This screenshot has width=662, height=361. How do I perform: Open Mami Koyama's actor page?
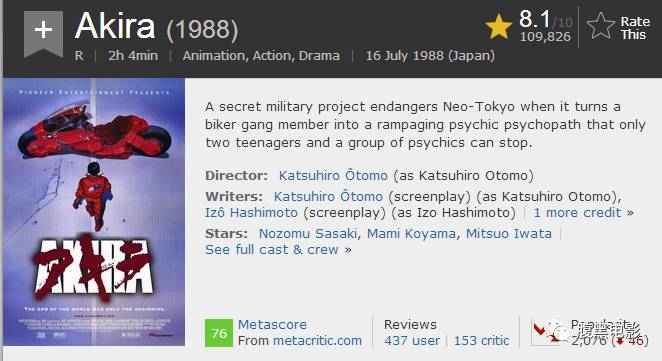pyautogui.click(x=411, y=233)
